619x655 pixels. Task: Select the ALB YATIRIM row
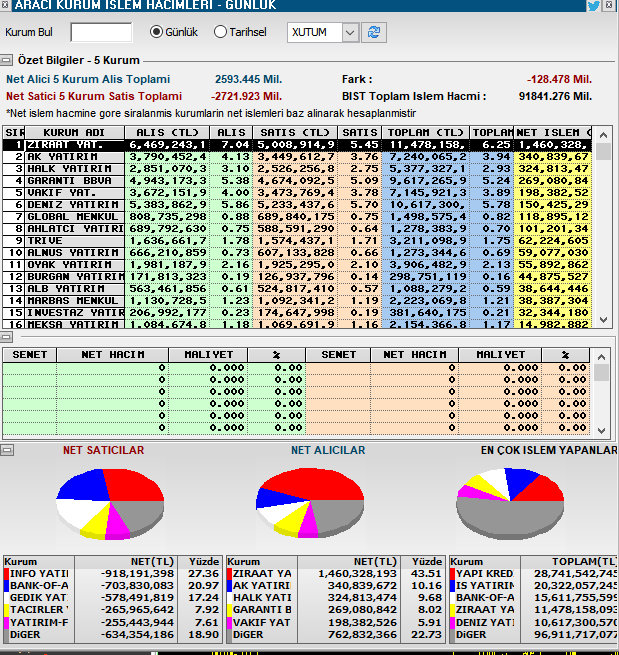click(x=297, y=289)
